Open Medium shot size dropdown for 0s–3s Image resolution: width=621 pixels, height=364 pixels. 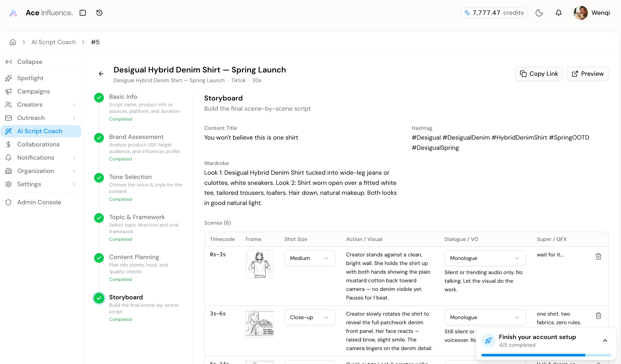310,258
